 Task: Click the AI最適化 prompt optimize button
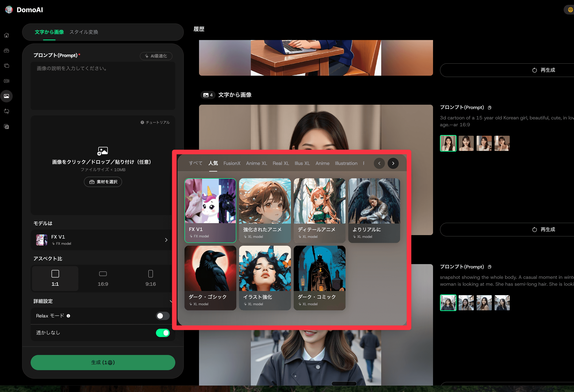point(156,56)
